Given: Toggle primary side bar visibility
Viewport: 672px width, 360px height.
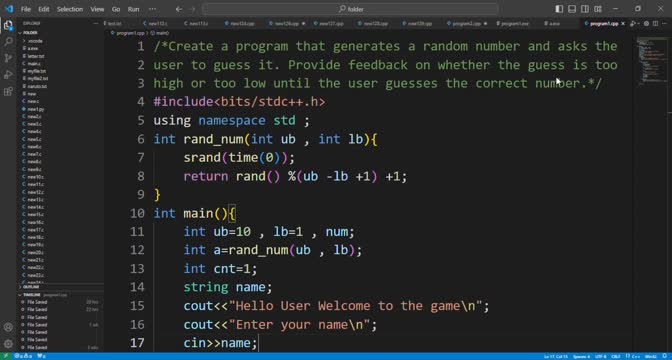Looking at the screenshot, I should 559,9.
